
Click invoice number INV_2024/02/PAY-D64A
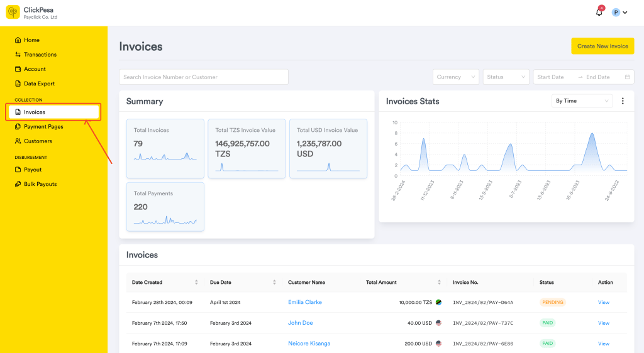[483, 303]
